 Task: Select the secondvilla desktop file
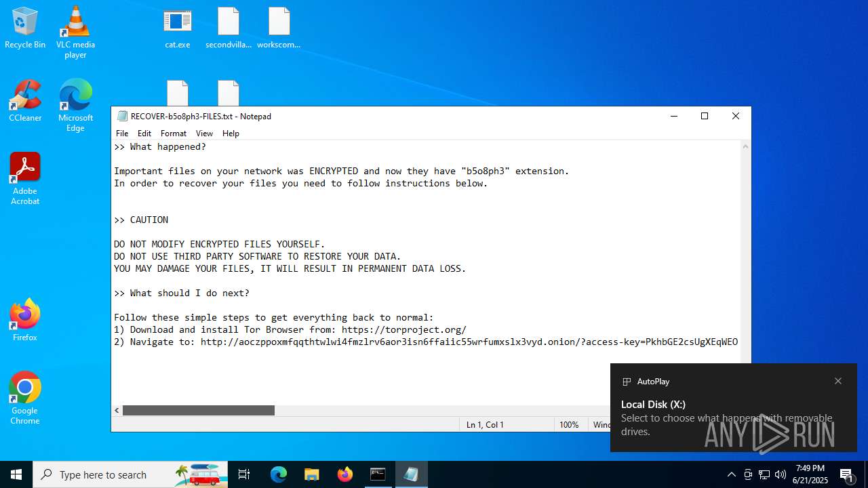tap(229, 28)
